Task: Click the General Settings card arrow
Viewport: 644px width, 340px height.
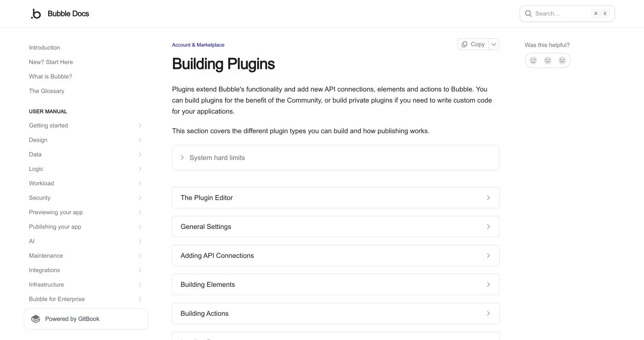Action: (489, 227)
